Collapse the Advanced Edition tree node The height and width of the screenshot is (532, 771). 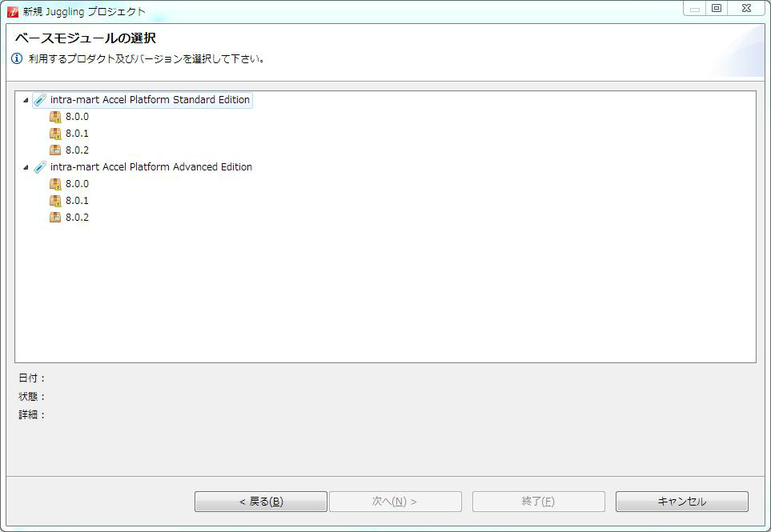[x=26, y=167]
